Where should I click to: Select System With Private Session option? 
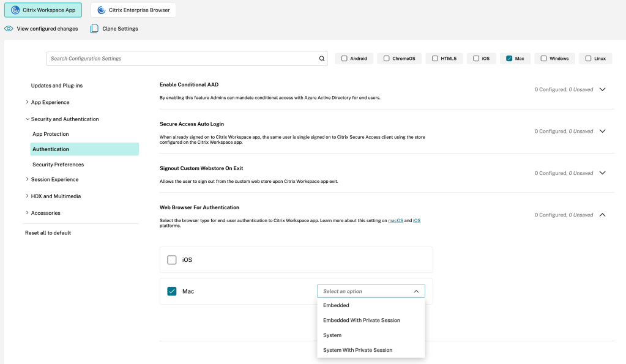(x=357, y=350)
